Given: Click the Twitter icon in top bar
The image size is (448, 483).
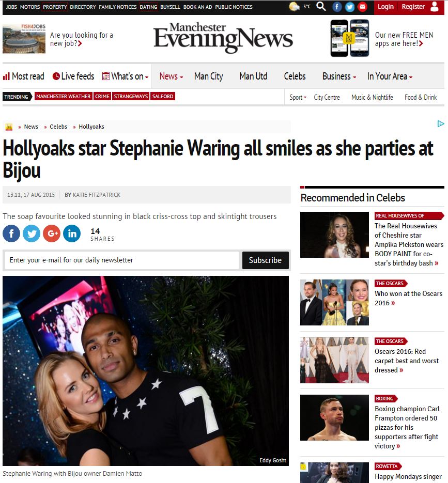Looking at the screenshot, I should (349, 7).
